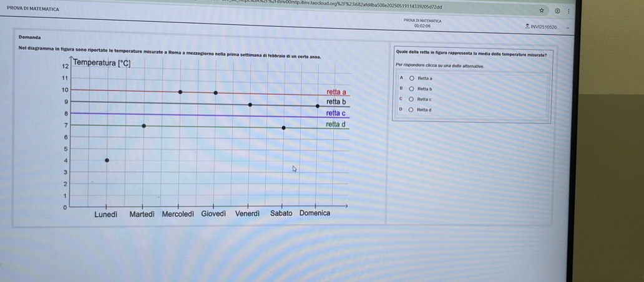
Task: Mark Retta d as the answer
Action: pyautogui.click(x=412, y=110)
